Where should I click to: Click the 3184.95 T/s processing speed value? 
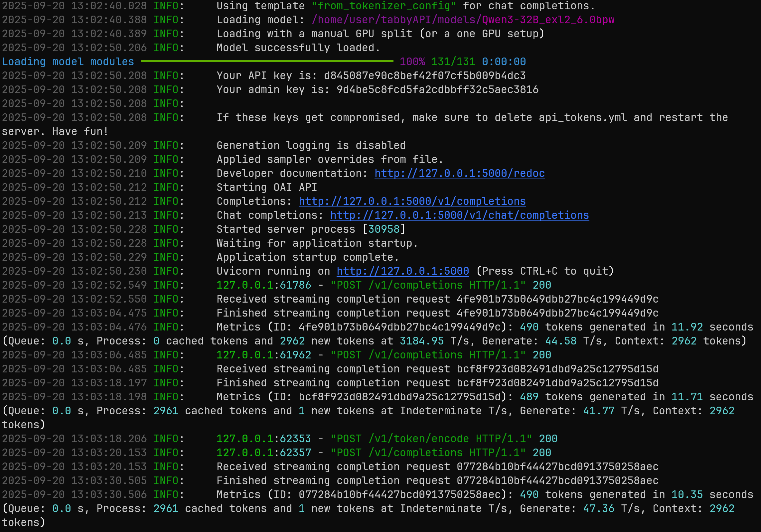pyautogui.click(x=422, y=341)
